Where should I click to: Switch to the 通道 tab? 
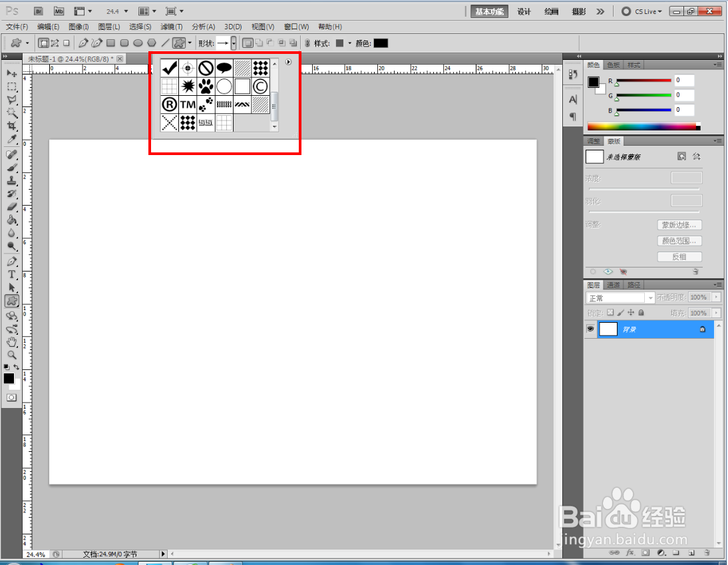(x=613, y=285)
